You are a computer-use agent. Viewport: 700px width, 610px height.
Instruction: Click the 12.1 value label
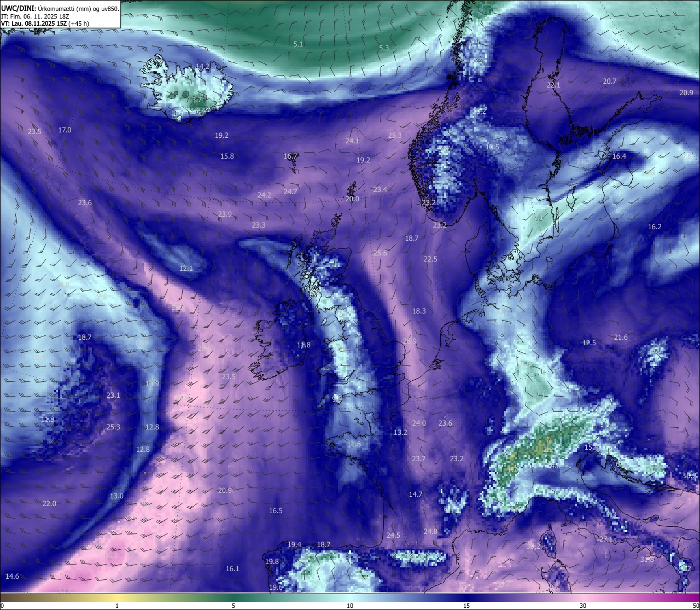coord(186,269)
